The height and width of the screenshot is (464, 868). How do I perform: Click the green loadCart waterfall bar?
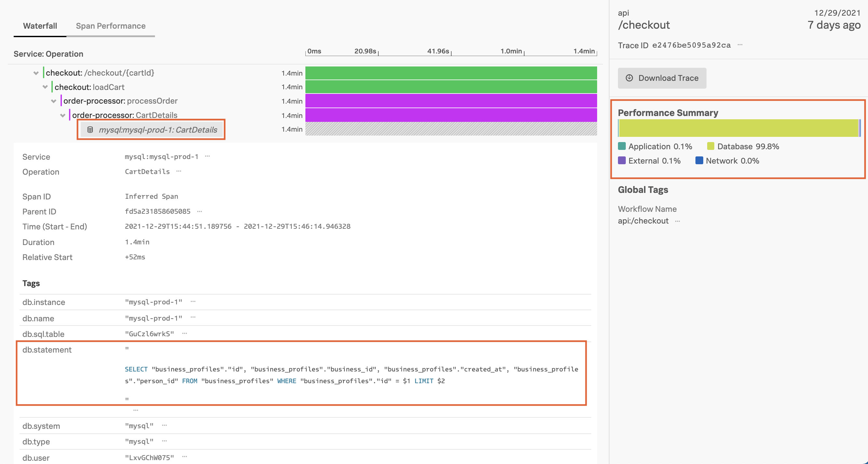(x=451, y=87)
